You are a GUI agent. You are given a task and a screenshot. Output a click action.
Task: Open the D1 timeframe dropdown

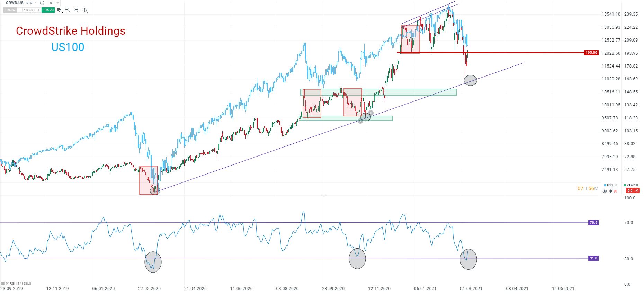coord(54,3)
